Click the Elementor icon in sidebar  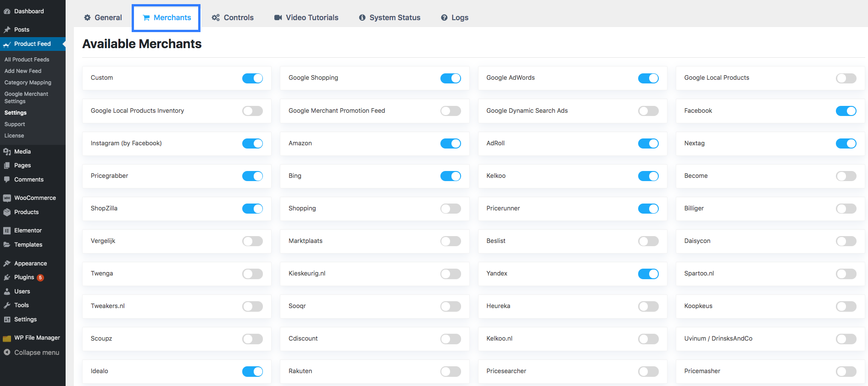[7, 231]
